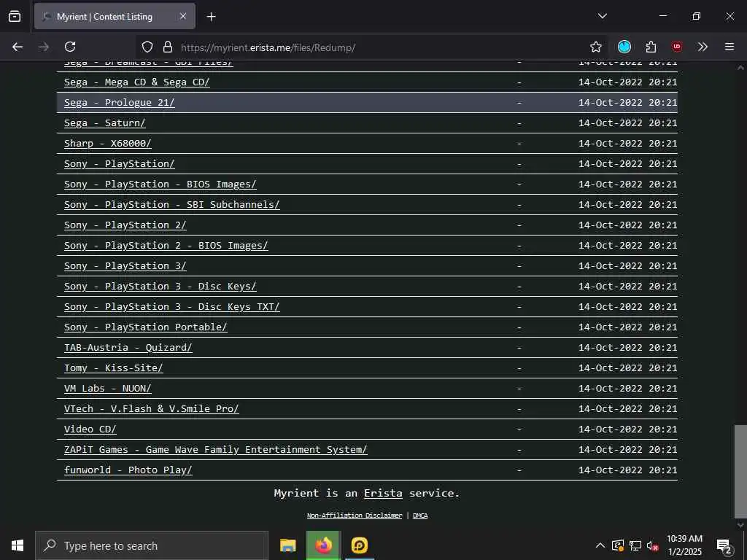This screenshot has height=560, width=747.
Task: Open the security tray icon with warning badge
Action: point(618,545)
